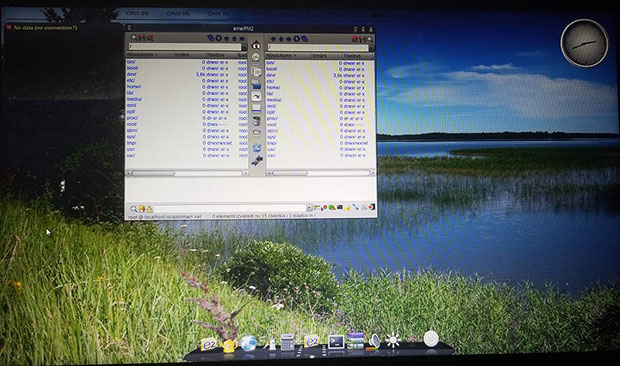The width and height of the screenshot is (620, 366).
Task: Launch the terminal from the dock
Action: 336,341
